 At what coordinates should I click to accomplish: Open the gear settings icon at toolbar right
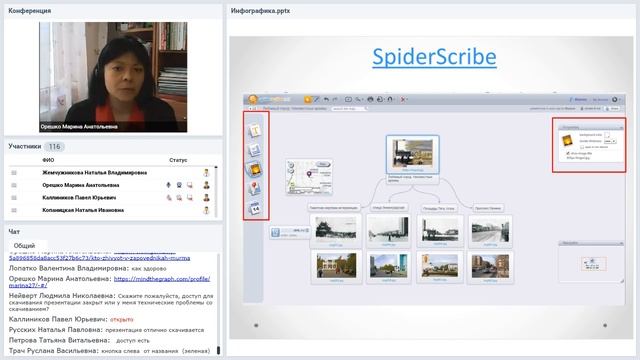click(615, 99)
